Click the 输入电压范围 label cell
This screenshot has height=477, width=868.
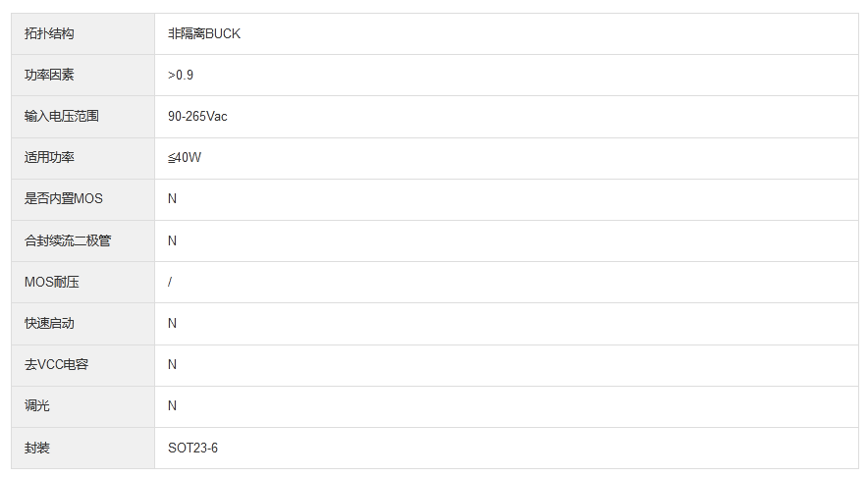pos(62,116)
